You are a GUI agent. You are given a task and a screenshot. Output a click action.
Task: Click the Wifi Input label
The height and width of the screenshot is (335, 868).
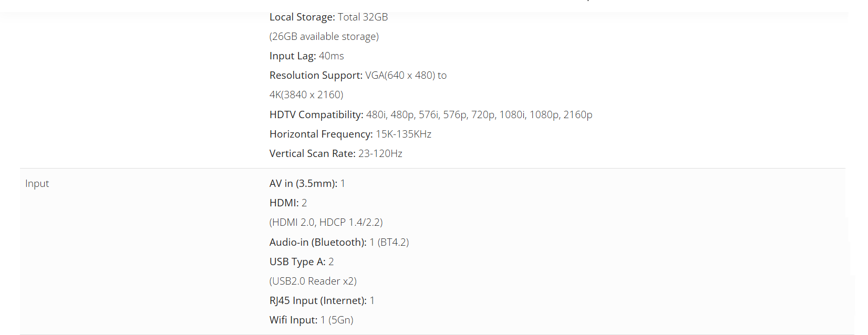[x=293, y=320]
